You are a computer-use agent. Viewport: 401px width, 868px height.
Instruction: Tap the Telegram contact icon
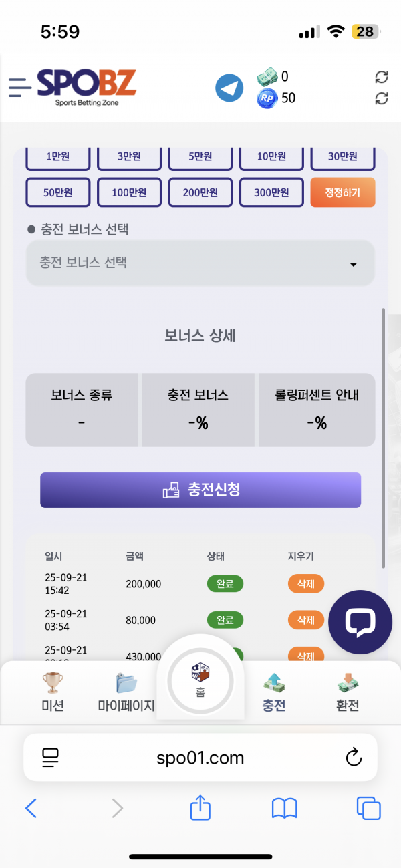(229, 88)
